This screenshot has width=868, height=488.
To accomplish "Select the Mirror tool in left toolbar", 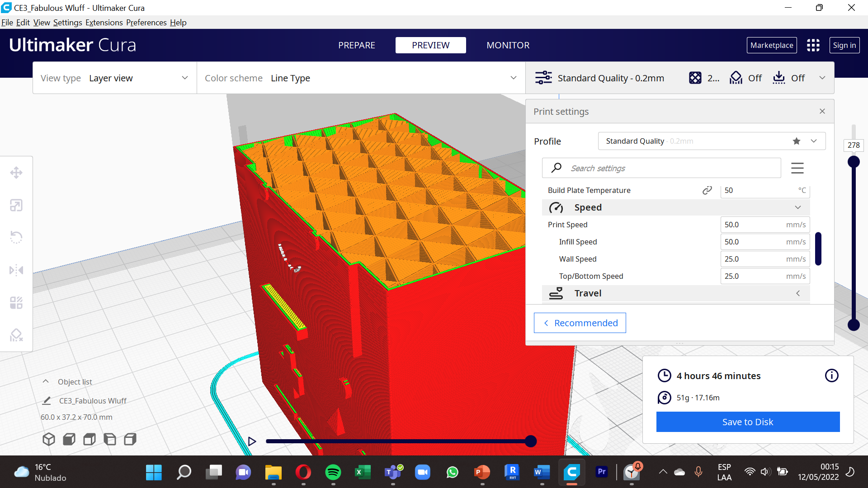I will point(16,270).
